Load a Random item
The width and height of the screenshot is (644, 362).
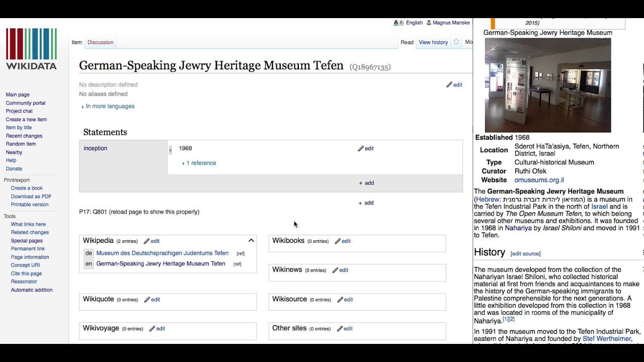tap(21, 144)
